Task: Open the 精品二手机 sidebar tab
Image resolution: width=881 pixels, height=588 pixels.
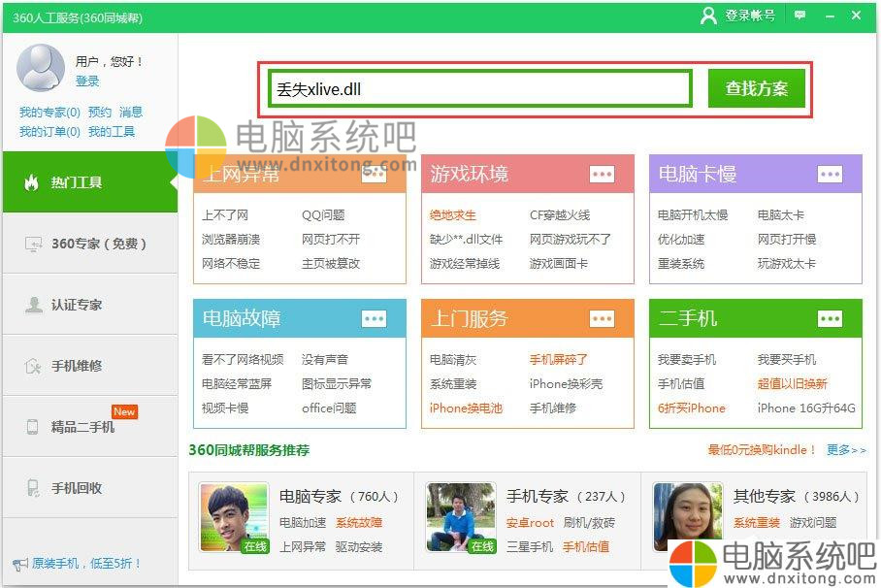Action: [90, 427]
